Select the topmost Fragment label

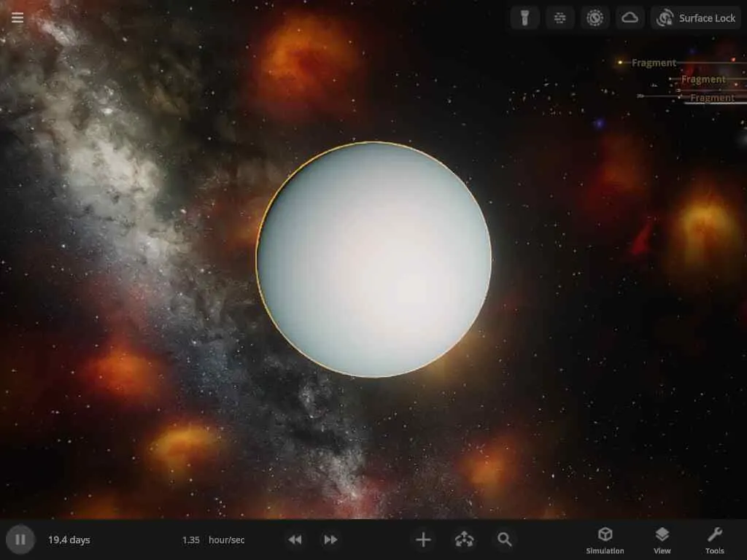click(x=654, y=63)
